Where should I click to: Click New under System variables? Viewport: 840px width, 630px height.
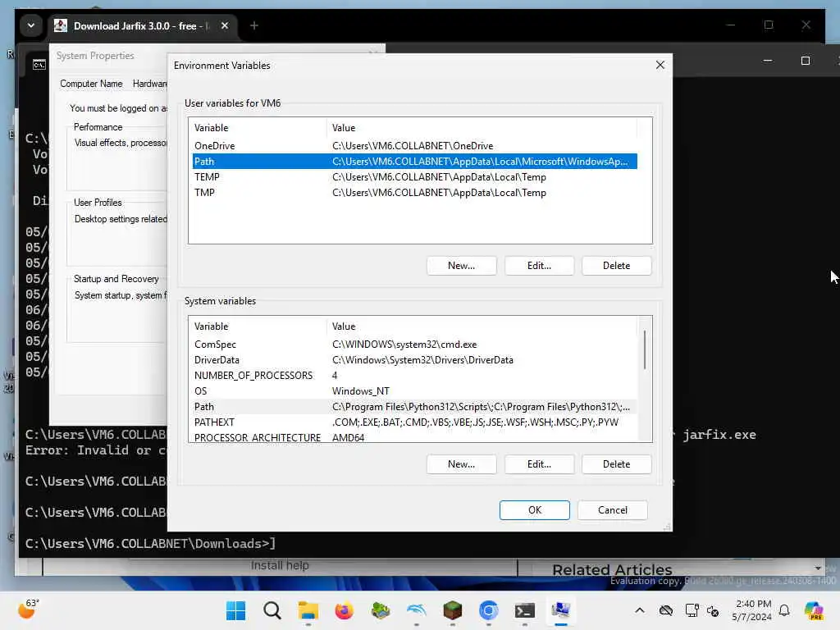461,464
